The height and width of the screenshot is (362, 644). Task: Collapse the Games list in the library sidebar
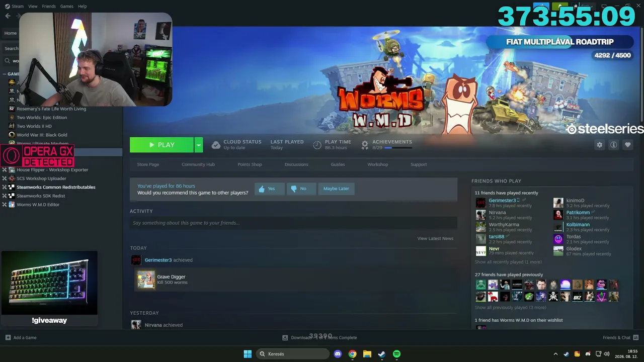[4, 74]
